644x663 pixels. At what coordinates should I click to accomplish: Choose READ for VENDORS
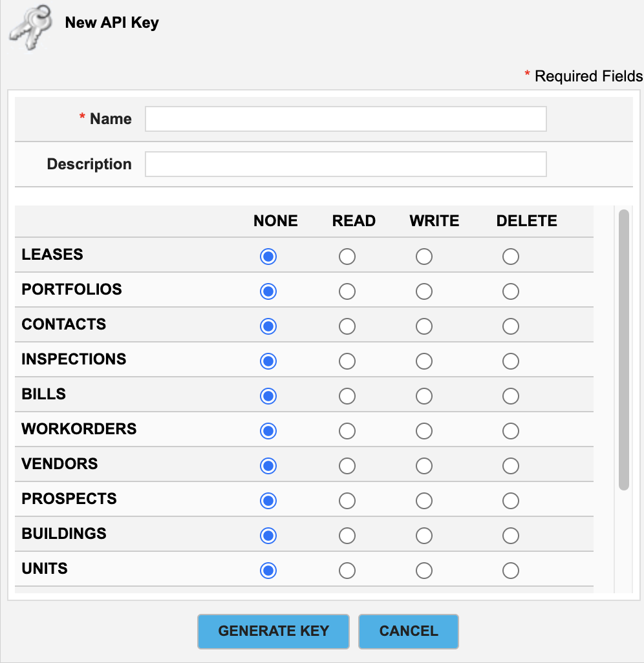[x=347, y=466]
